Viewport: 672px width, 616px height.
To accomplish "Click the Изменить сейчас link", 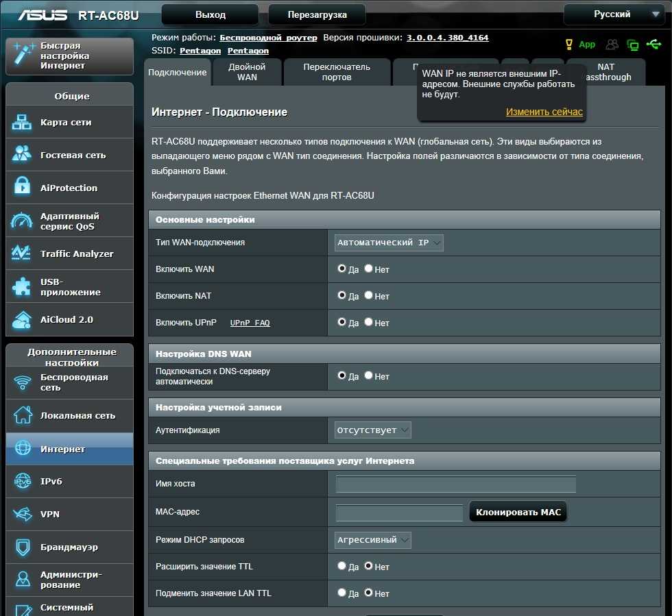I will (x=544, y=112).
